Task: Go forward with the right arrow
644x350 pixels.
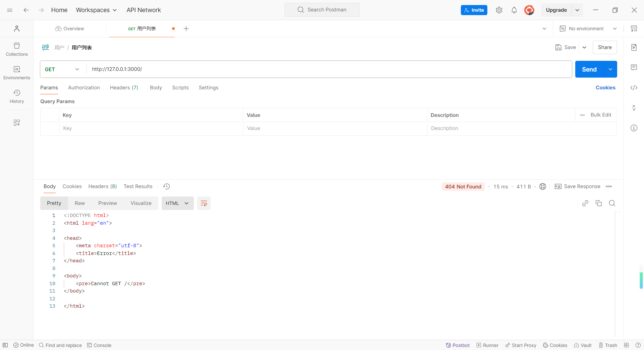Action: click(x=41, y=10)
